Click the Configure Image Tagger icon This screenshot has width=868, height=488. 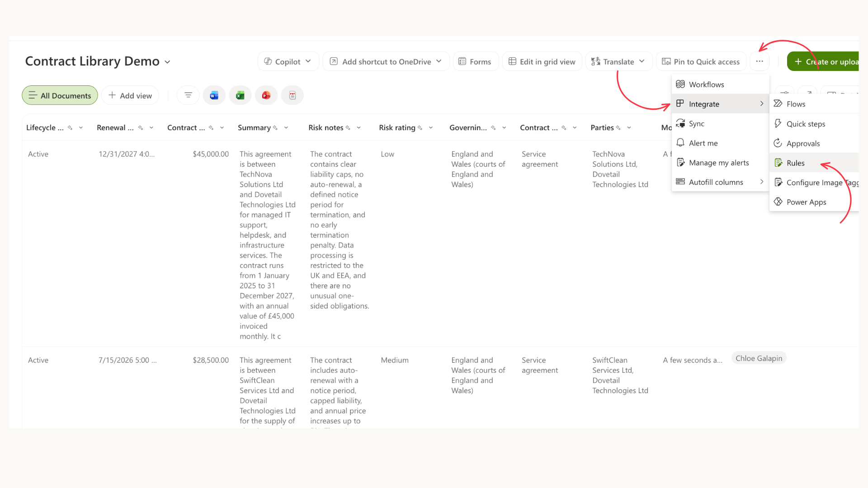pyautogui.click(x=778, y=182)
